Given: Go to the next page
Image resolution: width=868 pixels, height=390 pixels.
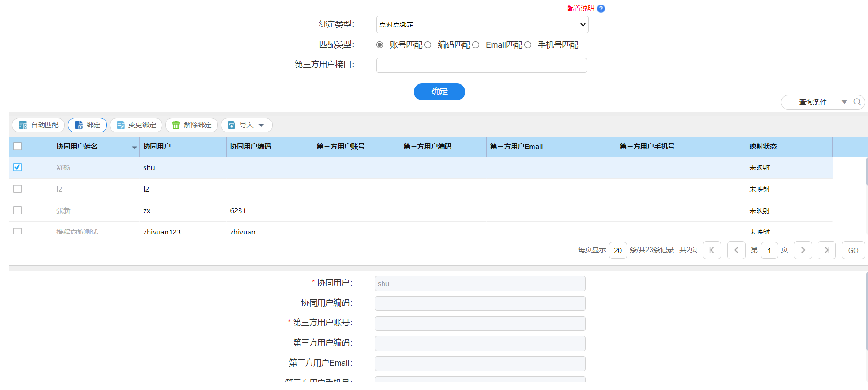Looking at the screenshot, I should tap(802, 250).
